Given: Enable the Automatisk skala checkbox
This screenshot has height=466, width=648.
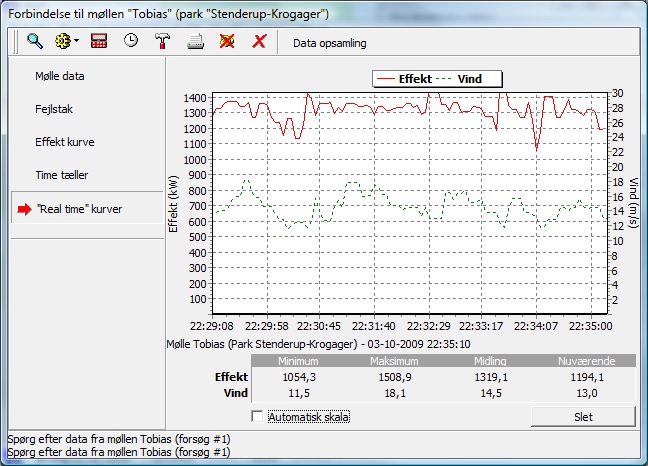Looking at the screenshot, I should tap(257, 416).
